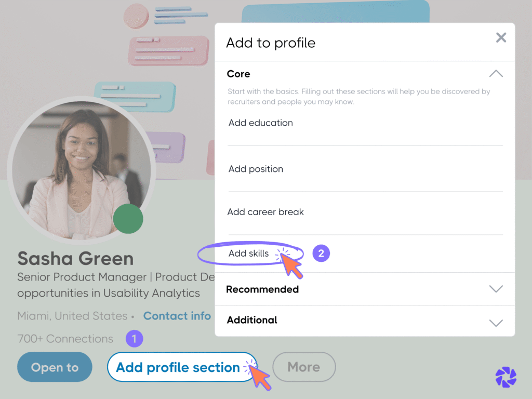Open Contact info
The height and width of the screenshot is (399, 532).
coord(177,316)
